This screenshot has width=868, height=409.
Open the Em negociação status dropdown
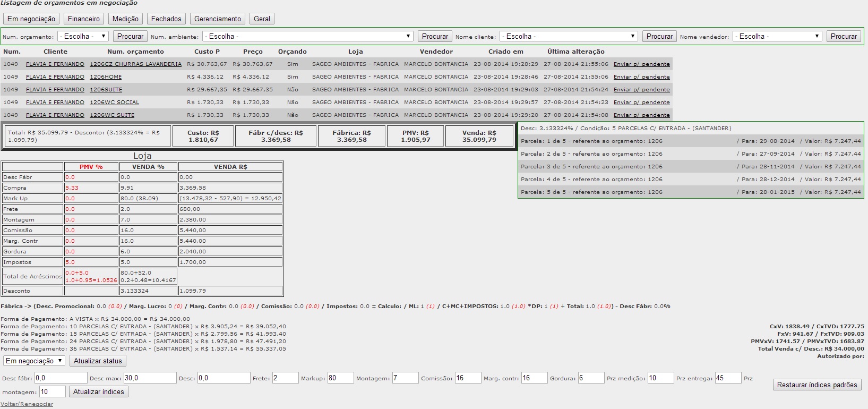click(35, 361)
